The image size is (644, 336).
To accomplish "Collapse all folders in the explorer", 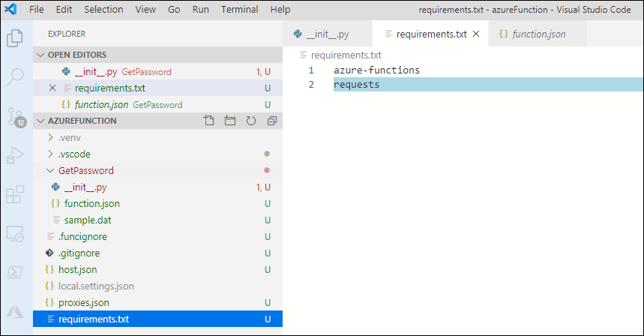I will [272, 120].
